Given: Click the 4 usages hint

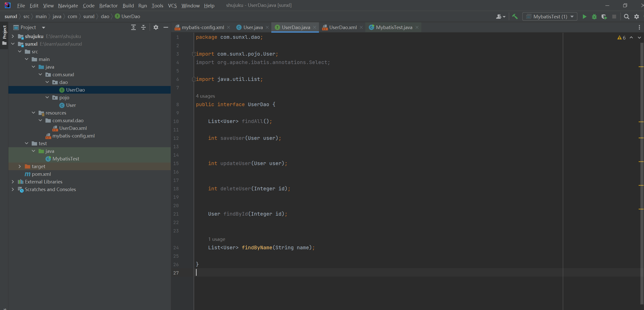Looking at the screenshot, I should coord(205,96).
